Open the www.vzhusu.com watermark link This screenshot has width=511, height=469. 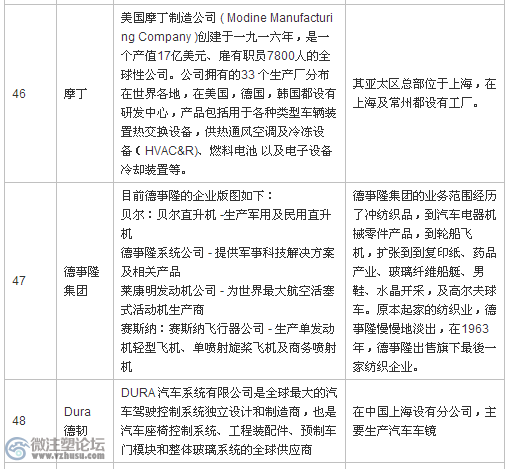(68, 455)
